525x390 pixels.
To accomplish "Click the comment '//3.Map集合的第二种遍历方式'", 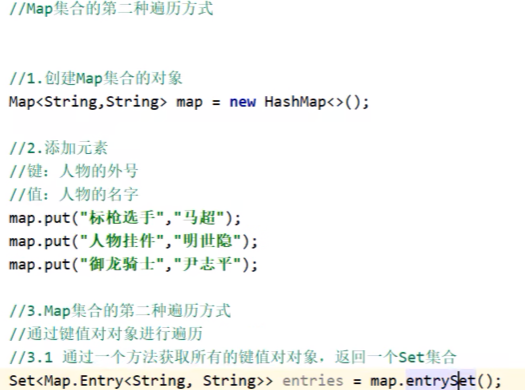I will pos(120,311).
